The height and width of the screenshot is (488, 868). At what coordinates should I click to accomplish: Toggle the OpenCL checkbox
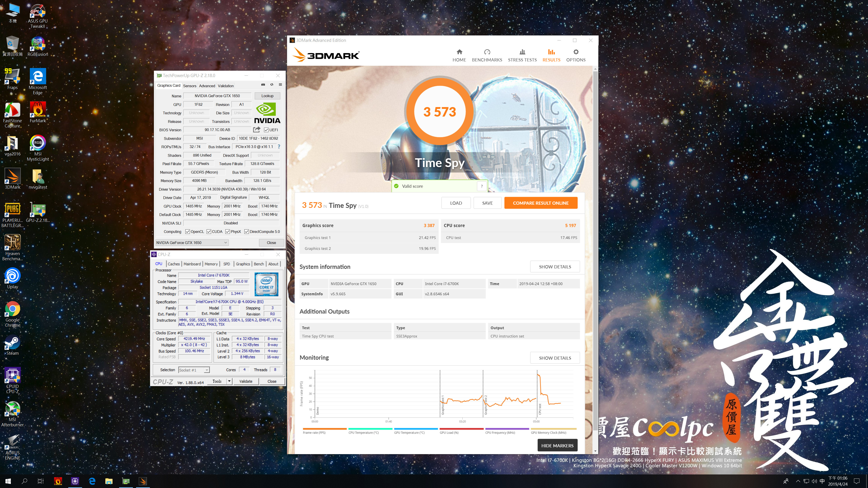(188, 232)
